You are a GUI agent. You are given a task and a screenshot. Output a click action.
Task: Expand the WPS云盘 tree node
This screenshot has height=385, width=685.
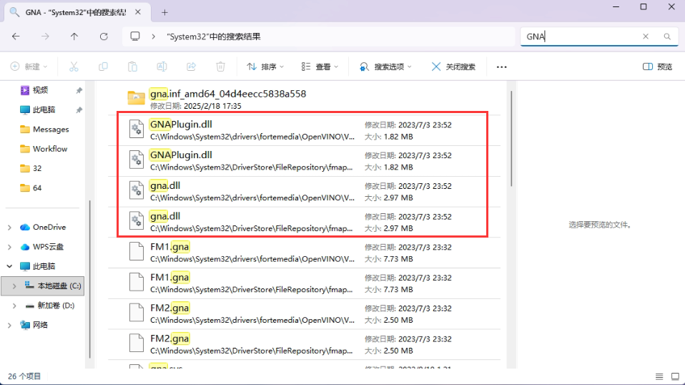pyautogui.click(x=9, y=247)
